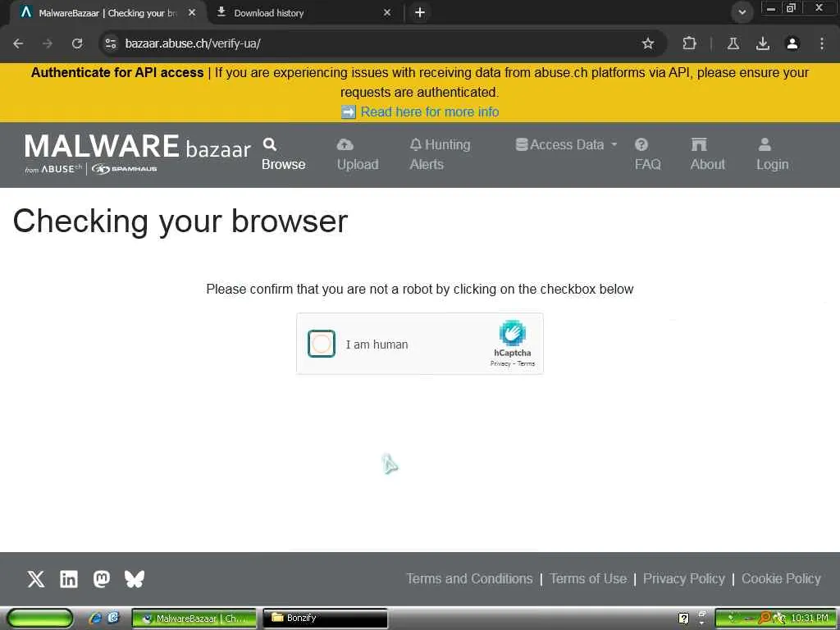Go to the Browse page
This screenshot has width=840, height=630.
pyautogui.click(x=283, y=154)
